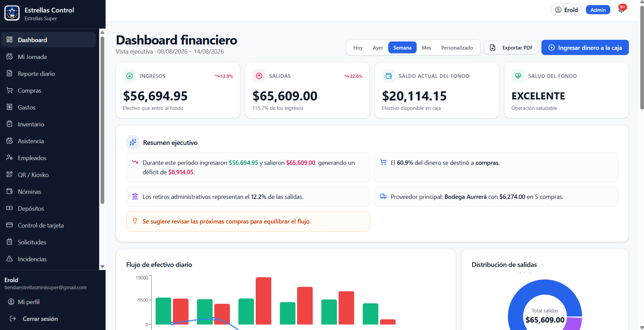The width and height of the screenshot is (644, 330).
Task: Click the lightbulb suggestion icon
Action: pos(135,221)
